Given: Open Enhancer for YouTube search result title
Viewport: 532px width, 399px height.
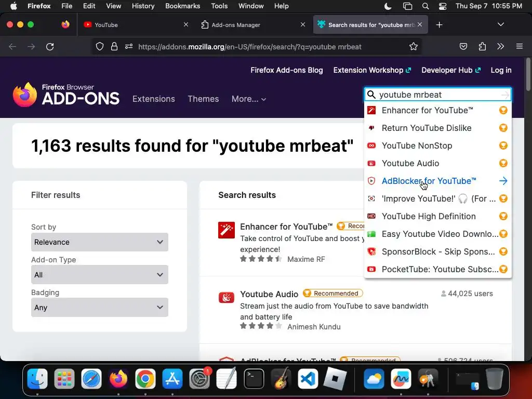Looking at the screenshot, I should click(x=286, y=227).
